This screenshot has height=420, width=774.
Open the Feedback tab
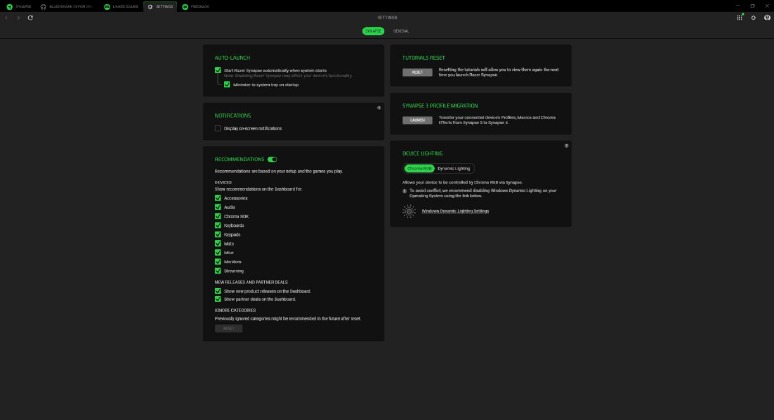(195, 6)
